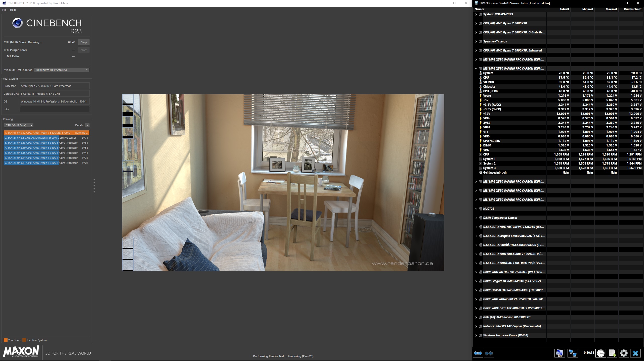Click HWiNFO shrink-columns arrows icon
This screenshot has height=361, width=644.
[x=489, y=353]
